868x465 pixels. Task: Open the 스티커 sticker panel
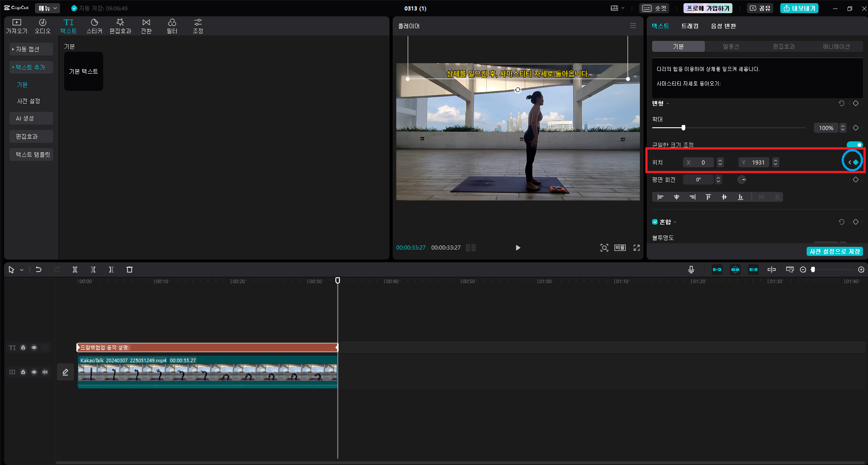tap(95, 26)
